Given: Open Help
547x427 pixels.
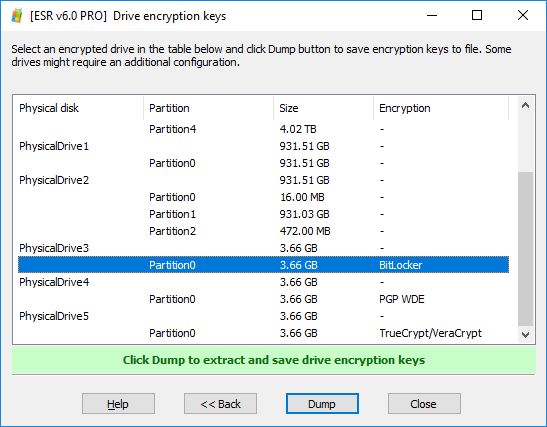Looking at the screenshot, I should (x=118, y=404).
